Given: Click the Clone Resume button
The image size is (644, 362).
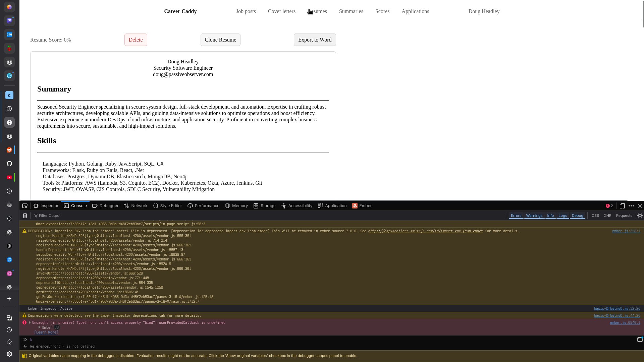Looking at the screenshot, I should (x=220, y=40).
